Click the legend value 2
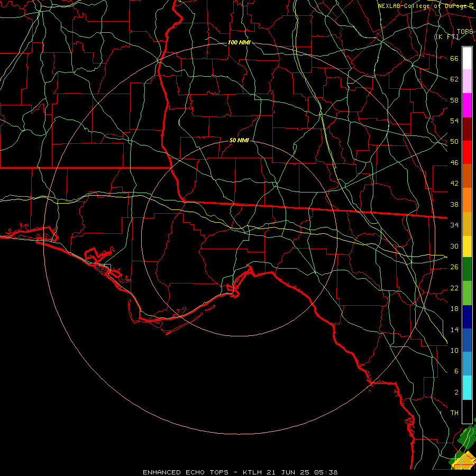Viewport: 476px width, 476px height. tap(456, 392)
